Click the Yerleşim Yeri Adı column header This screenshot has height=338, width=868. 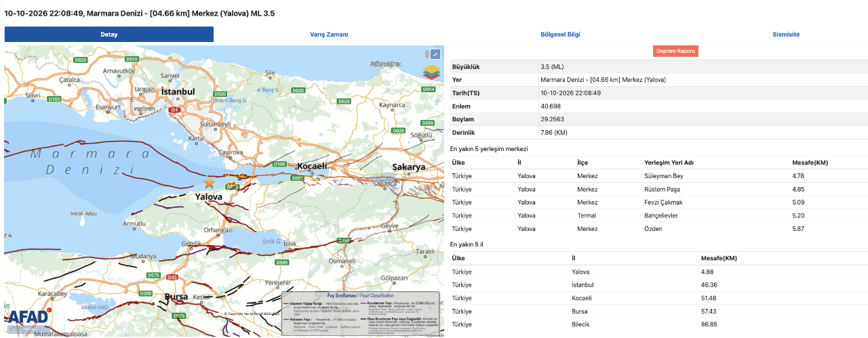(669, 163)
